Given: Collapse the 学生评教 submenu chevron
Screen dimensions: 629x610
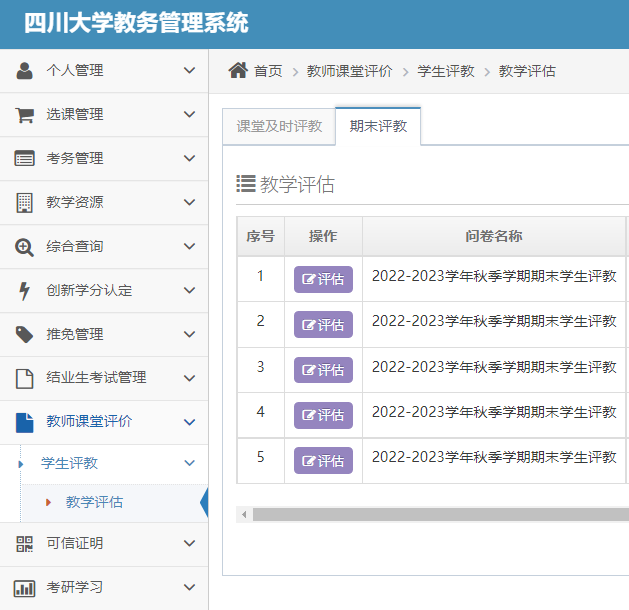Looking at the screenshot, I should pyautogui.click(x=189, y=463).
